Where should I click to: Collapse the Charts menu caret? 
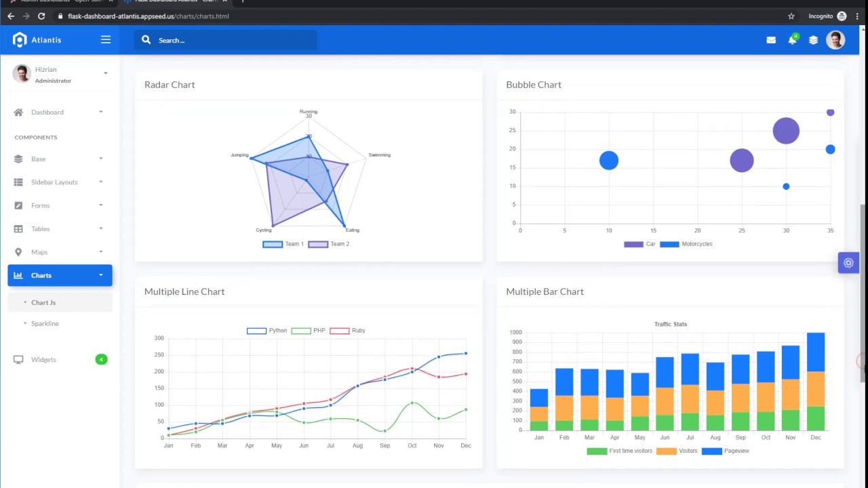coord(101,275)
